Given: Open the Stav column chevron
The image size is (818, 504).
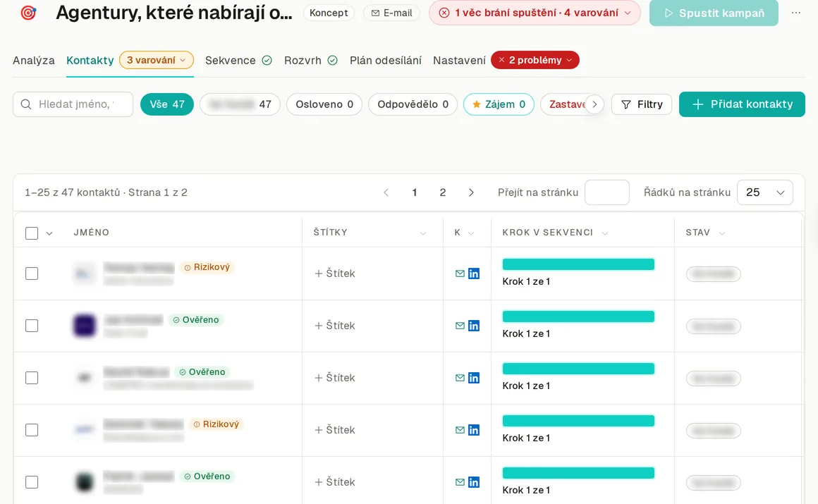Looking at the screenshot, I should tap(722, 233).
